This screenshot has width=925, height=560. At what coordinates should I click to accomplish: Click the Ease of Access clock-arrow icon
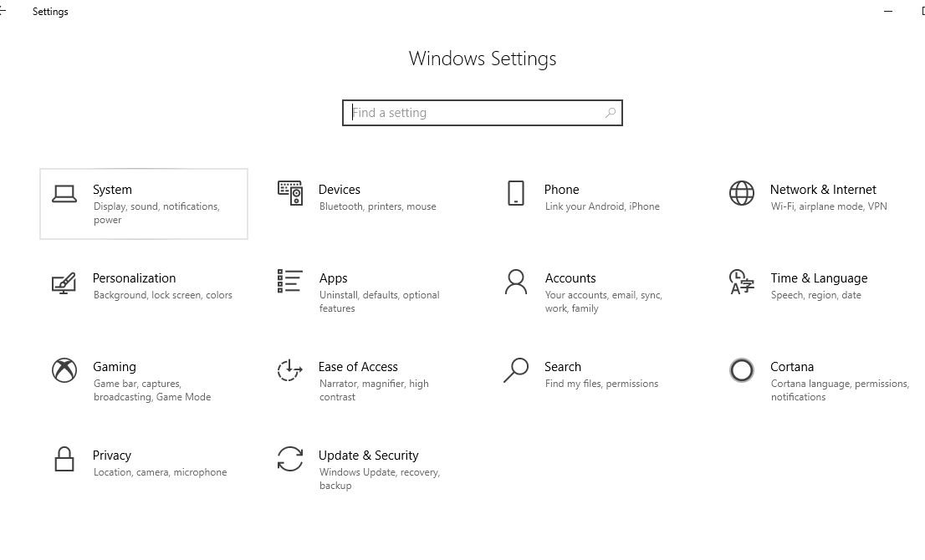[x=289, y=369]
